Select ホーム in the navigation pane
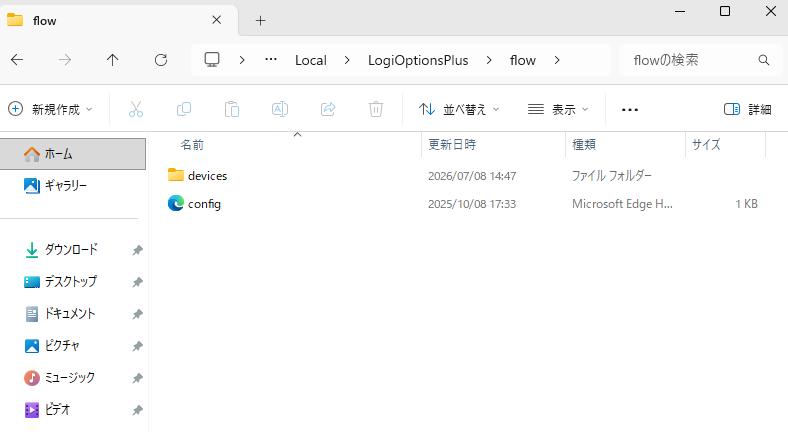This screenshot has width=788, height=432. point(73,154)
